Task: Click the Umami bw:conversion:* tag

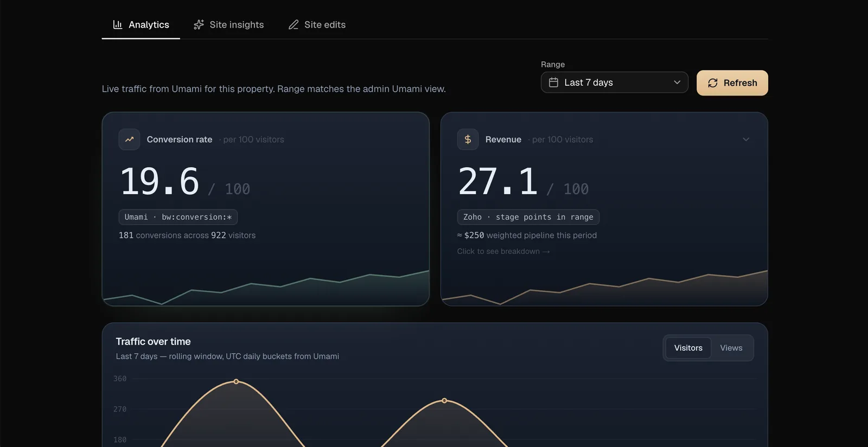Action: tap(178, 217)
